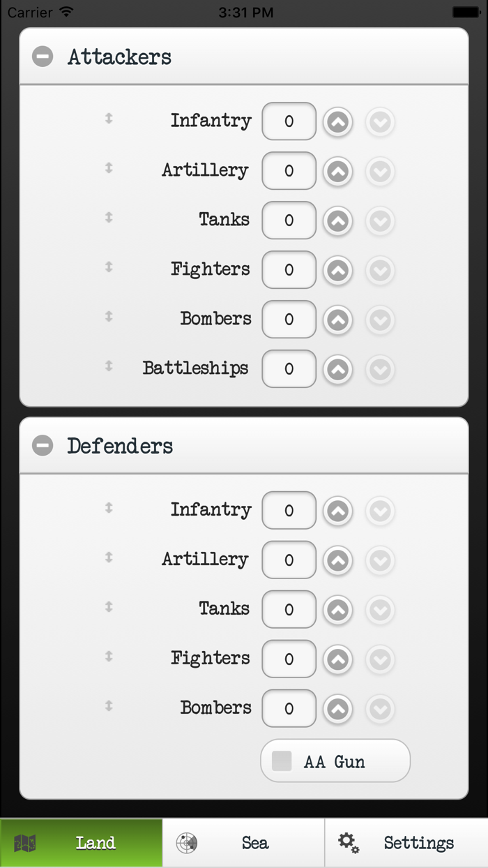The height and width of the screenshot is (868, 488).
Task: Select the Land tab map icon
Action: (26, 843)
